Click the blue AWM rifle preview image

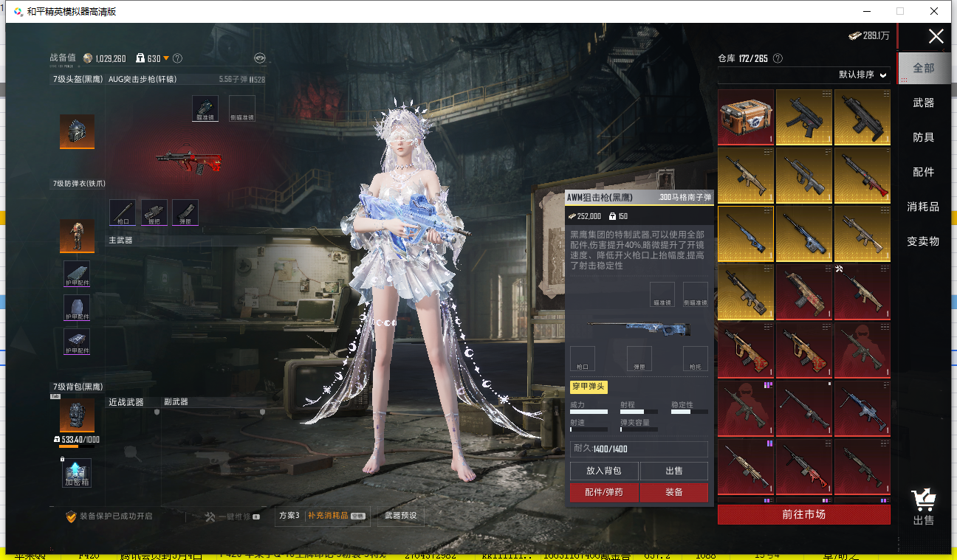pyautogui.click(x=639, y=327)
